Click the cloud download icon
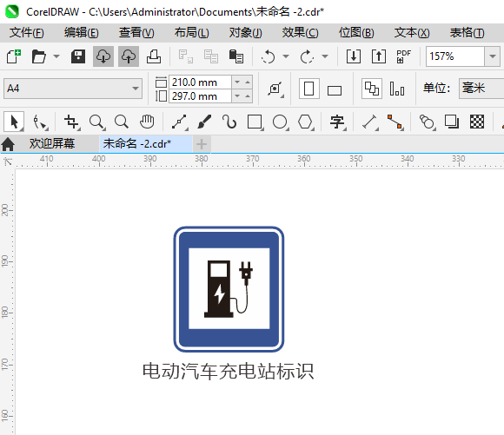The image size is (504, 435). pyautogui.click(x=103, y=56)
